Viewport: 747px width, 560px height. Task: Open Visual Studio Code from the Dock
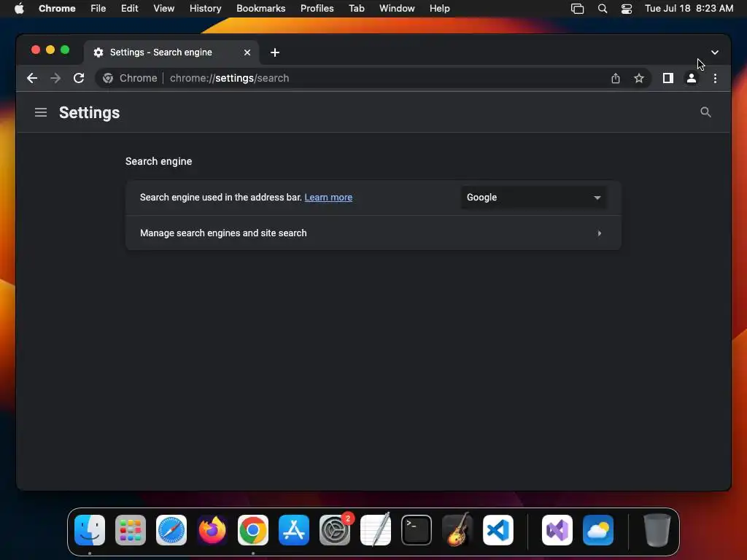coord(498,530)
